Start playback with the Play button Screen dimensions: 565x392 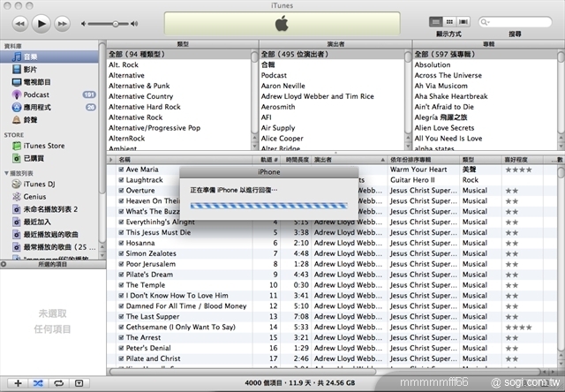(x=41, y=24)
